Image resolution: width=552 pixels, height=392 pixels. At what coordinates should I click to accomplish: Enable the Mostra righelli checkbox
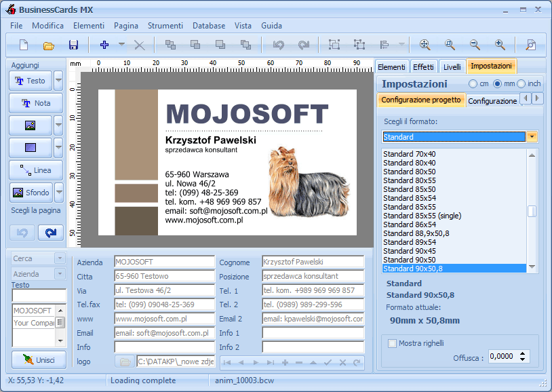click(x=392, y=343)
